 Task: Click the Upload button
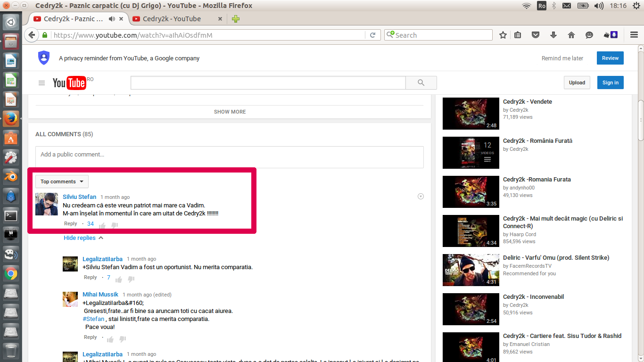coord(577,82)
